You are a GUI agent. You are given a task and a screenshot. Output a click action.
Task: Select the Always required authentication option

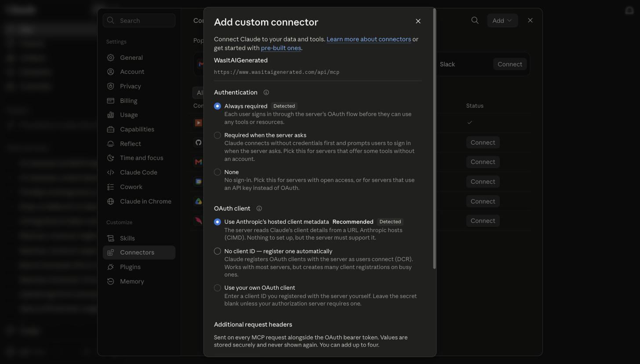[218, 106]
